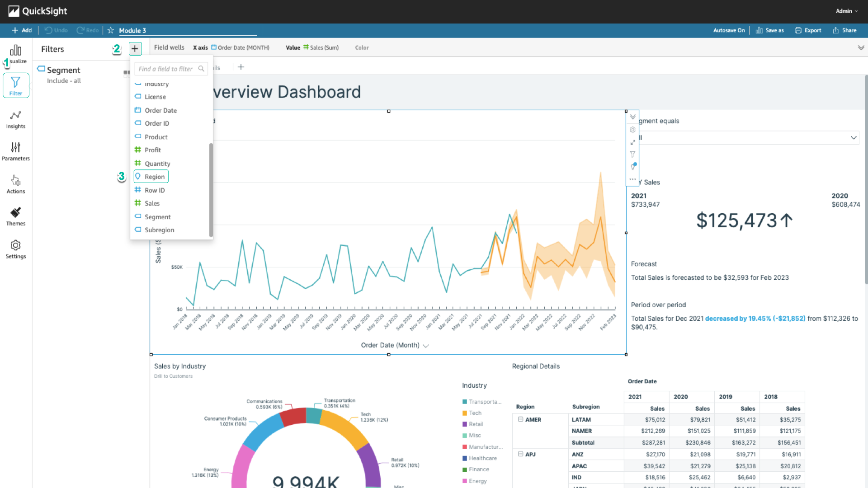The image size is (868, 488).
Task: Click the 2021 column header
Action: coord(646,397)
